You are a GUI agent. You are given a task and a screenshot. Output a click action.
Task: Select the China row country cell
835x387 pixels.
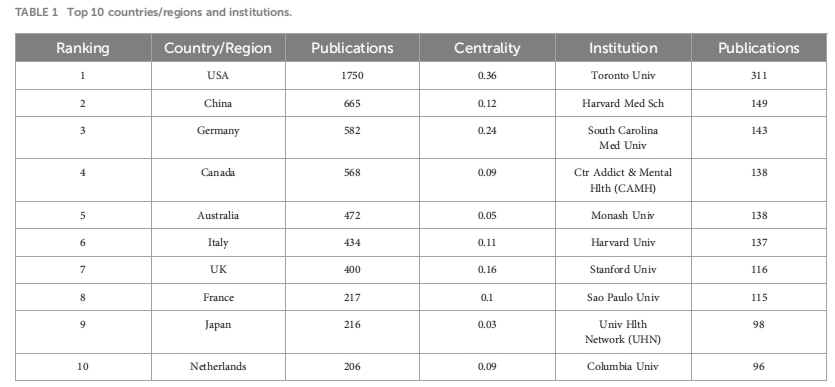[x=218, y=103]
